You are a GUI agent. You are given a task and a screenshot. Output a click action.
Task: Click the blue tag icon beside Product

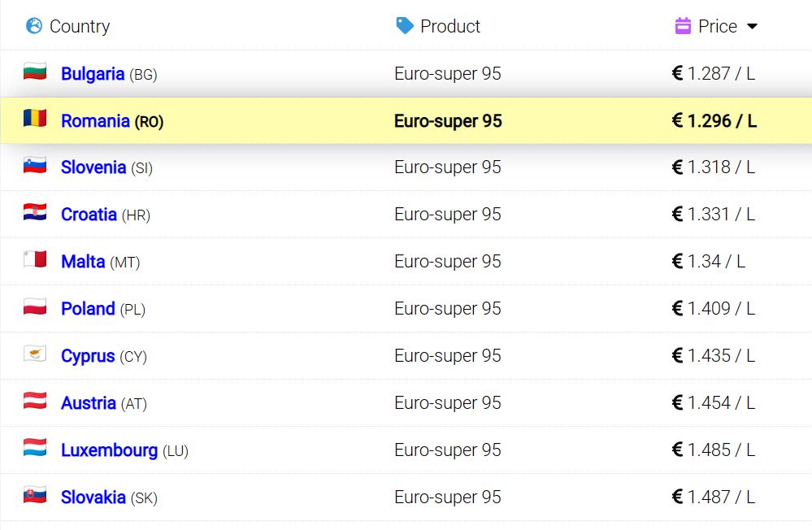(405, 25)
